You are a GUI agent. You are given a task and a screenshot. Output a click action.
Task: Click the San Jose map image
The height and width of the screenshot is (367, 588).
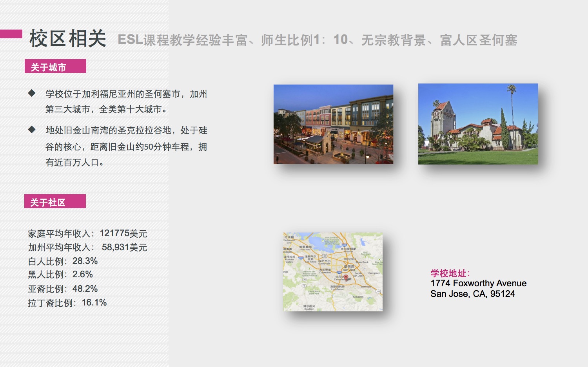point(333,272)
